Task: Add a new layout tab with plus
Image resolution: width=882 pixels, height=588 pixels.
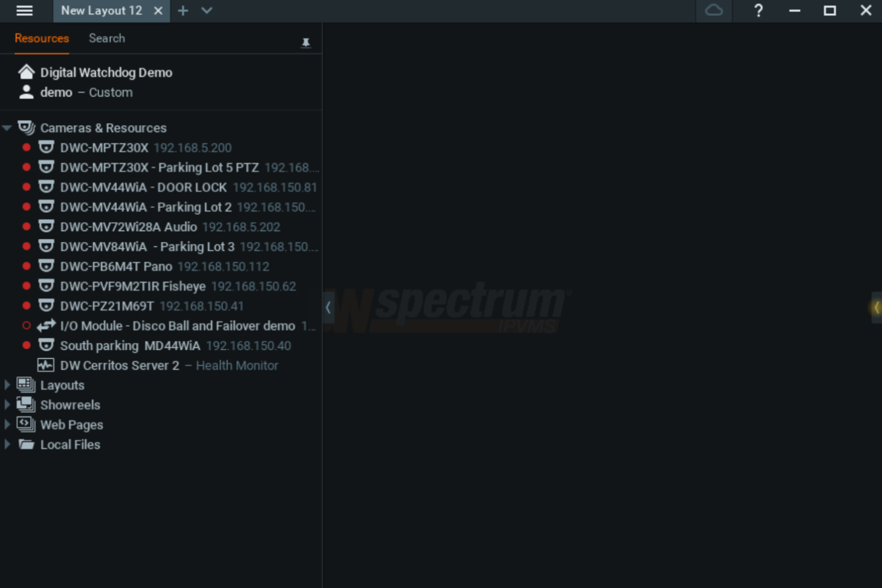Action: (x=183, y=11)
